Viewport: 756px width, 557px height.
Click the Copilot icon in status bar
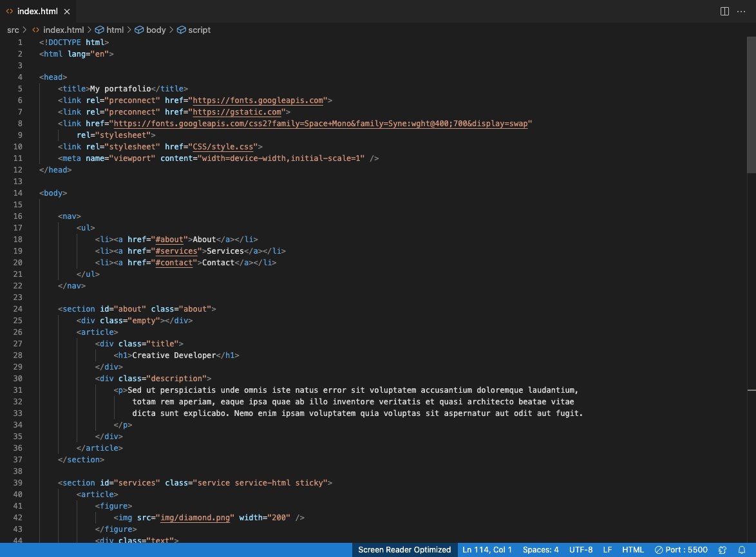pos(723,550)
